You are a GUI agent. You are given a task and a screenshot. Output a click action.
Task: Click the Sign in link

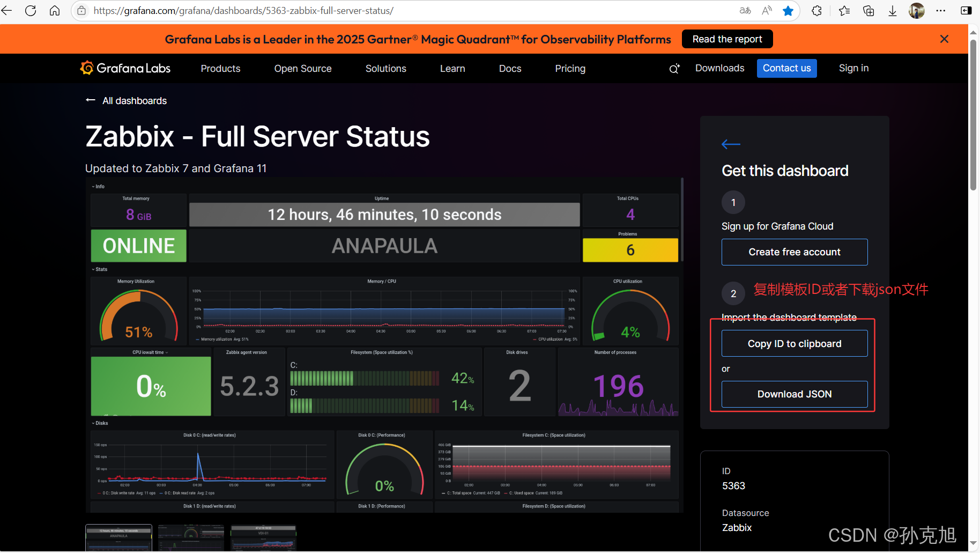(x=854, y=68)
